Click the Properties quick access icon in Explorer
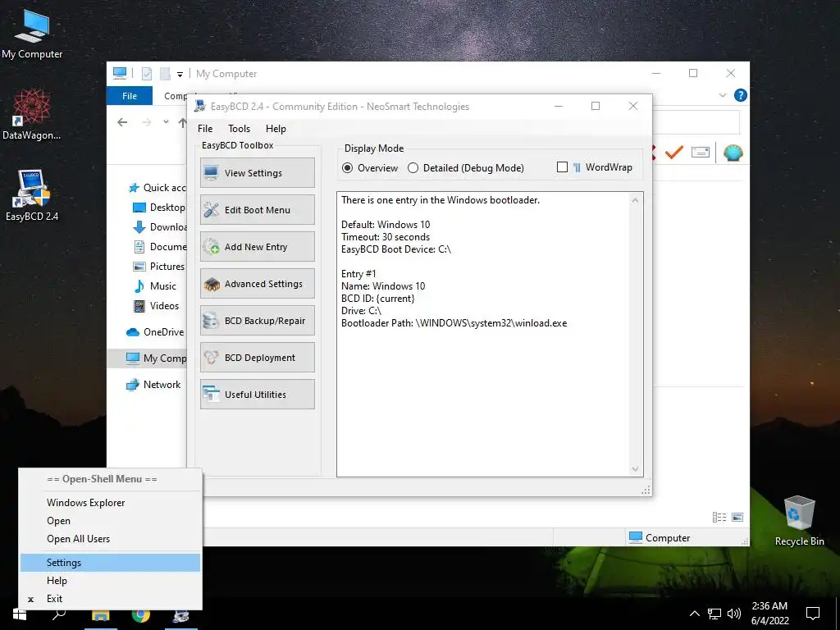 [x=147, y=73]
